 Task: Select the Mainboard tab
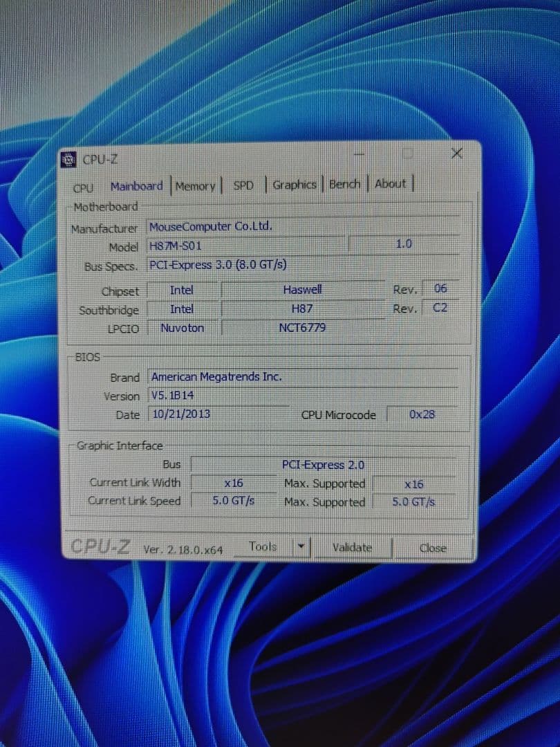(137, 186)
